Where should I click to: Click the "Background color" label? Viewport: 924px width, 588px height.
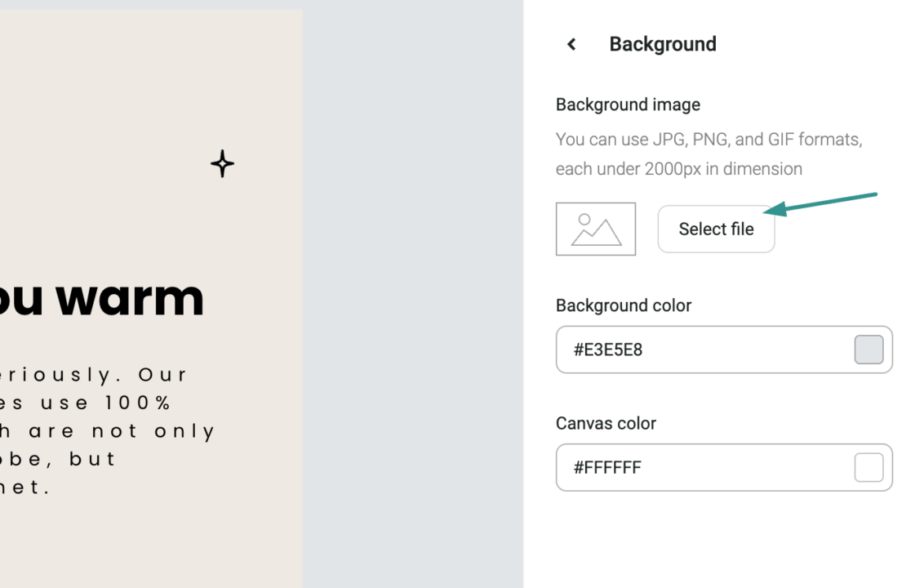point(624,305)
